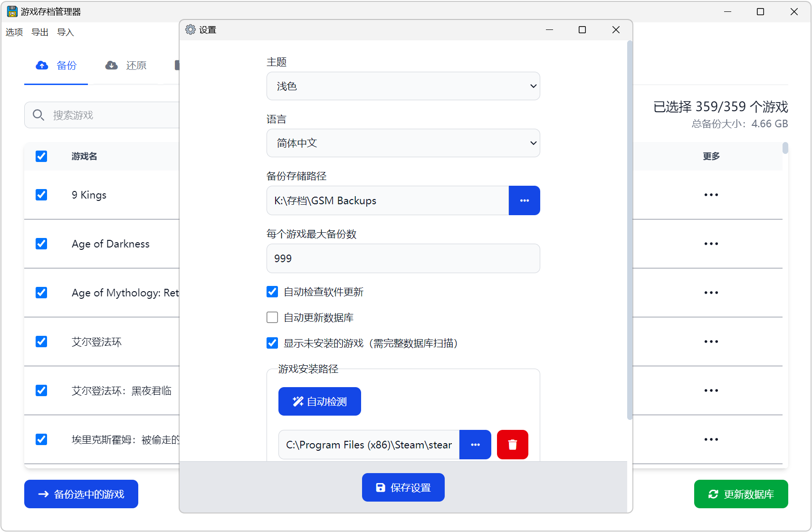812x532 pixels.
Task: Click the 更新数据库 button
Action: click(741, 494)
